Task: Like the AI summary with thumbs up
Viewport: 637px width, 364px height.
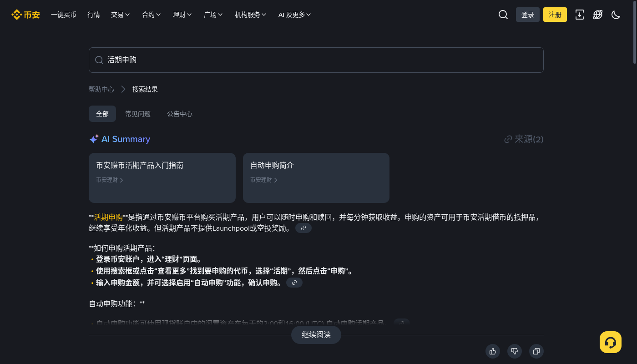Action: 493,351
